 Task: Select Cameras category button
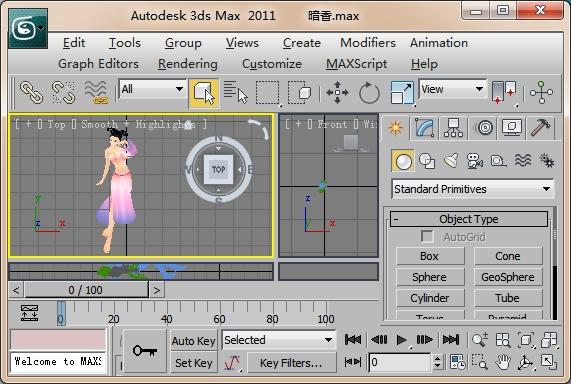tap(474, 161)
